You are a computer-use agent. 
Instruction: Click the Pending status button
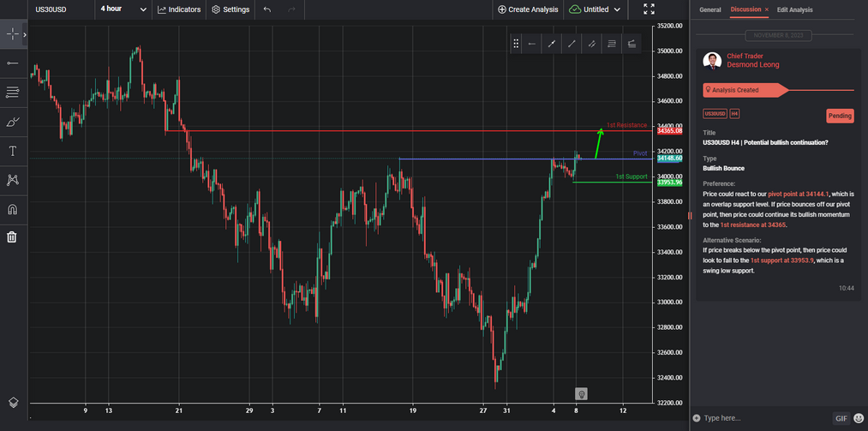pos(840,117)
